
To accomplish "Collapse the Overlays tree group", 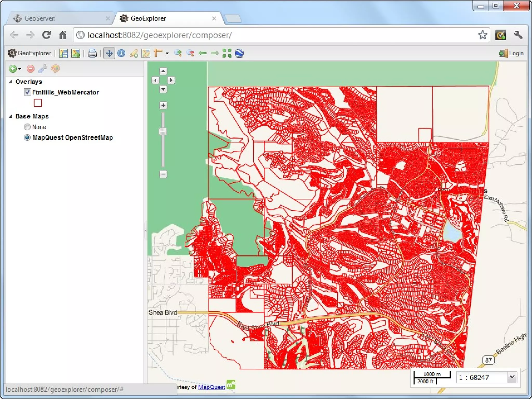I will [x=11, y=82].
